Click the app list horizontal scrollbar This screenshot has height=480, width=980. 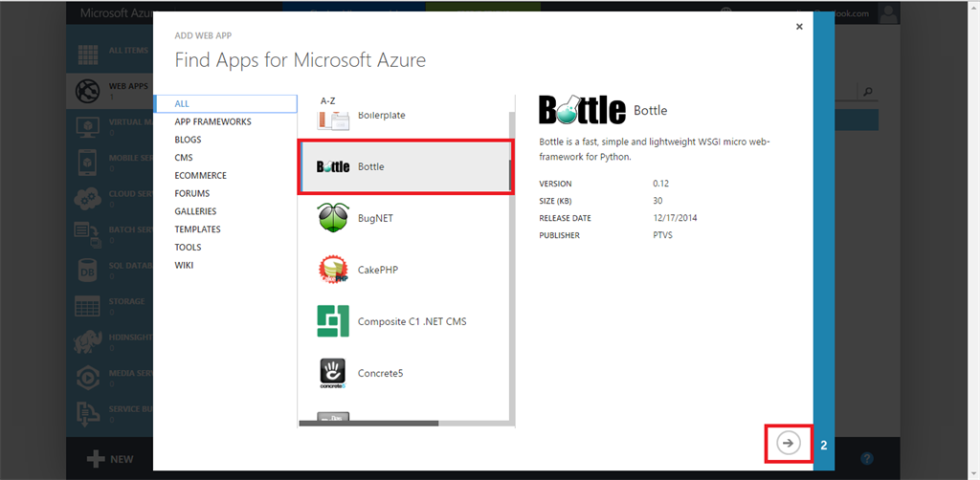368,424
